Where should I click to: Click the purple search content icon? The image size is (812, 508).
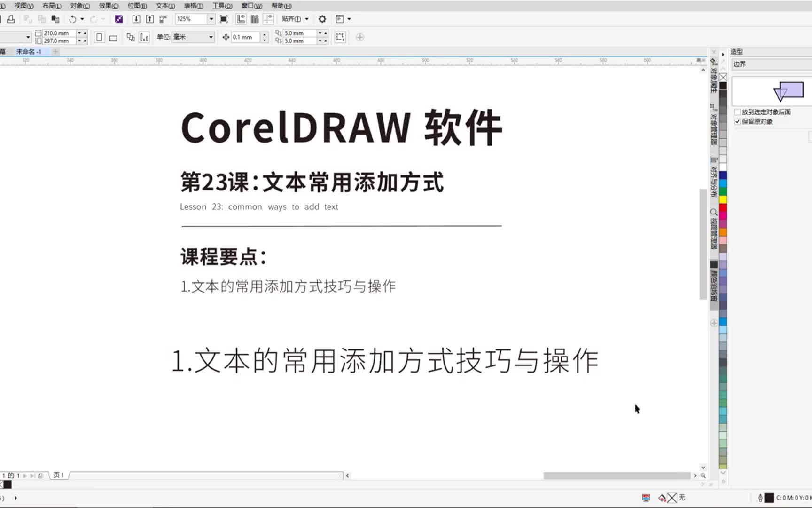pos(119,19)
